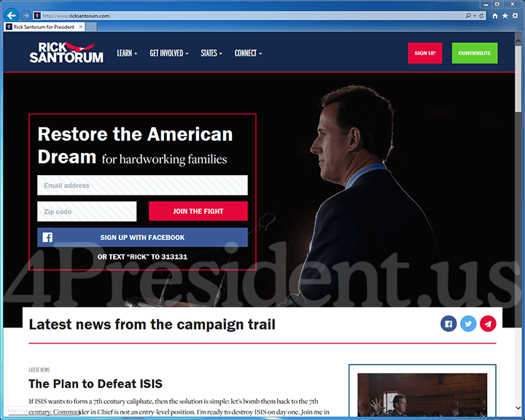This screenshot has width=525, height=420.
Task: Select the Rick Santorum for President tab
Action: (44, 27)
